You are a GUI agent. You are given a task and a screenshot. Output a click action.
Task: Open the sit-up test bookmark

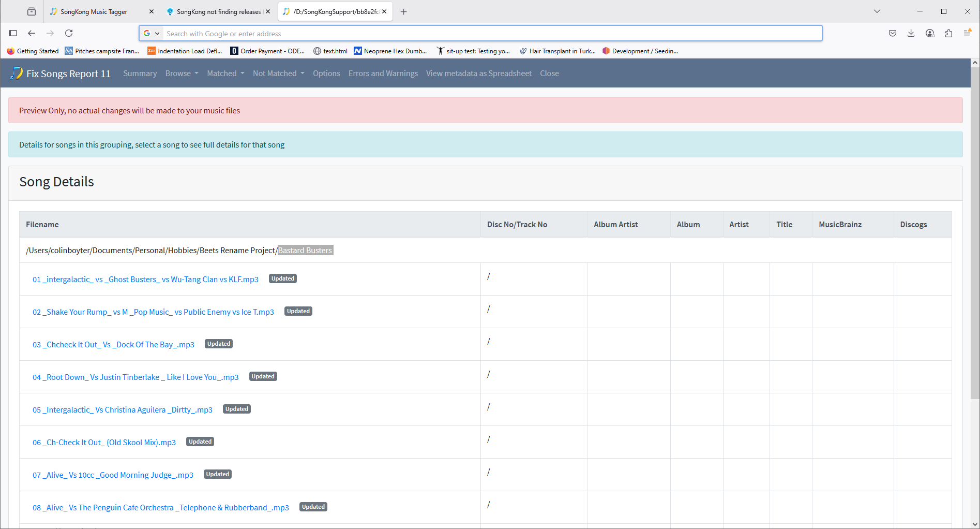(x=473, y=51)
